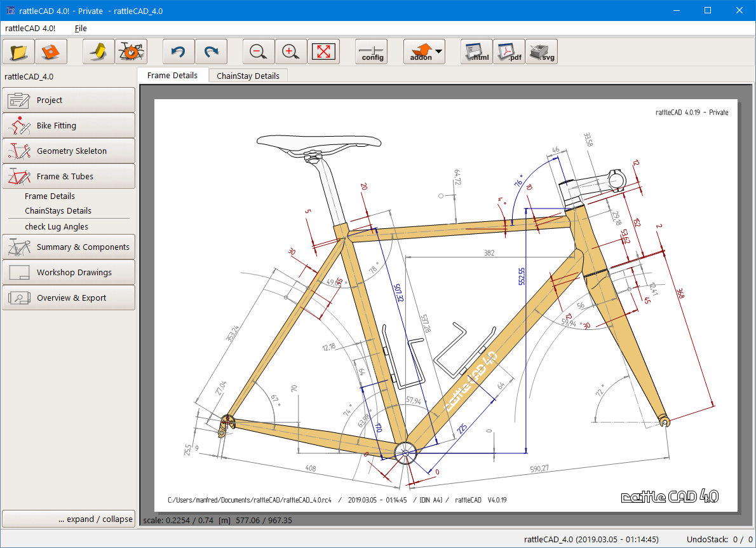Image resolution: width=756 pixels, height=548 pixels.
Task: Zoom out of the drawing
Action: click(x=259, y=51)
